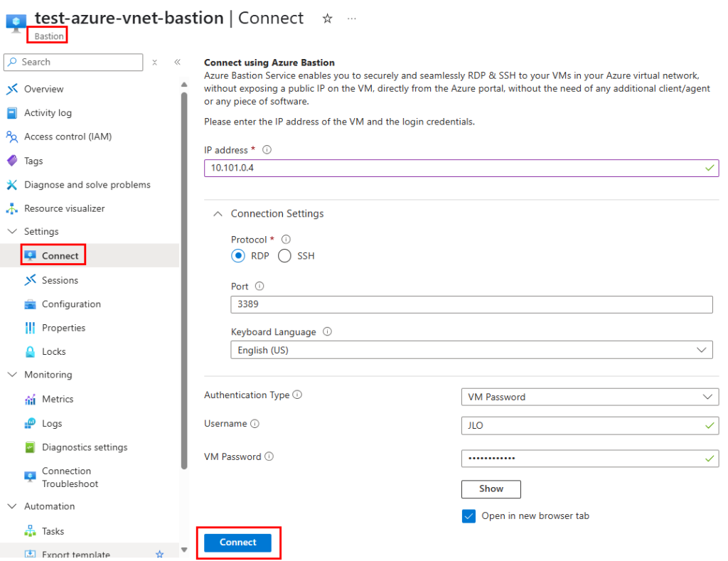Click the VM Password info icon
The width and height of the screenshot is (728, 561).
(269, 456)
